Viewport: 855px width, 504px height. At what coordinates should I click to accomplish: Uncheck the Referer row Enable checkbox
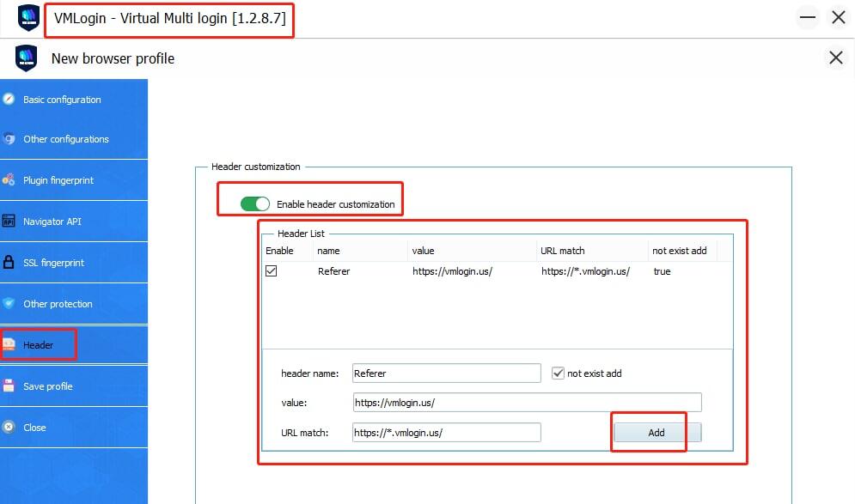[x=272, y=271]
